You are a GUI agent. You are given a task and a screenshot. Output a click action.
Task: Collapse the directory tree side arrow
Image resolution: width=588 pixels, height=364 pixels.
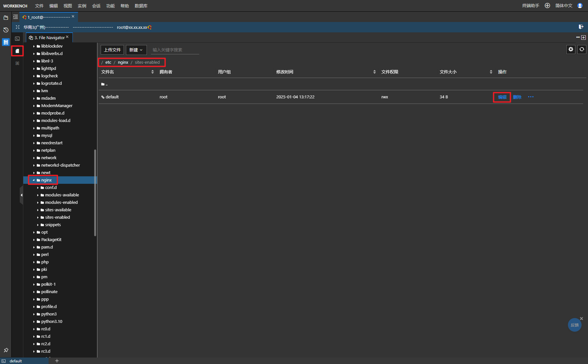pos(21,195)
